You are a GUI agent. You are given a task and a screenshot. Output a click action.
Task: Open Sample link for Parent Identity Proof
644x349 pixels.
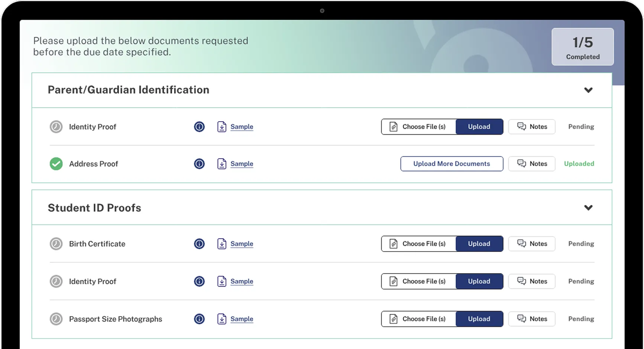242,127
